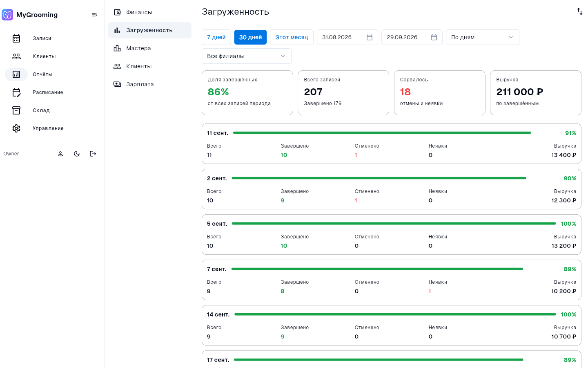Open Записи calendar icon
The width and height of the screenshot is (588, 368).
pos(16,38)
